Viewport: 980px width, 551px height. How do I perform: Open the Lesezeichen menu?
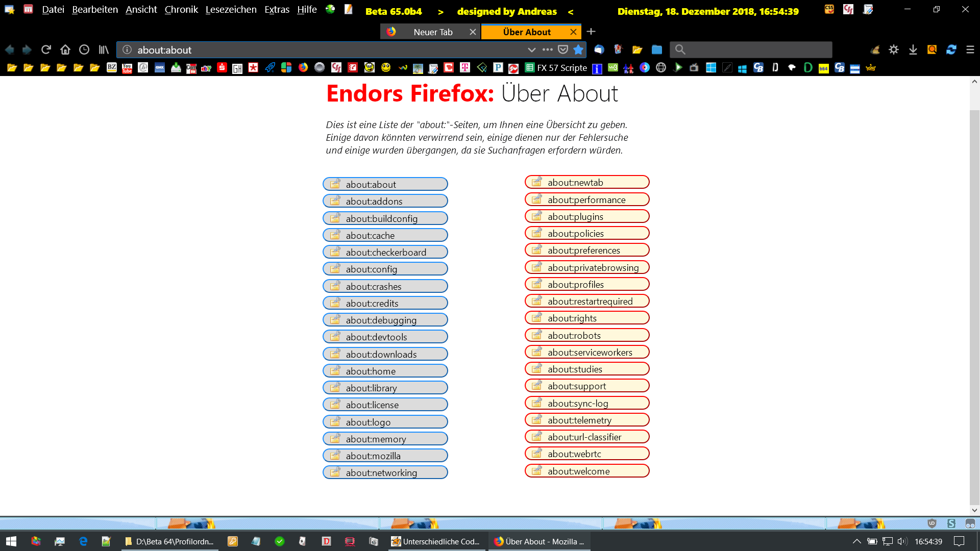(231, 10)
